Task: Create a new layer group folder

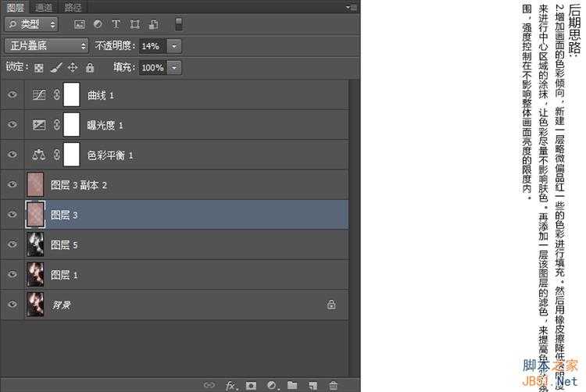Action: click(x=292, y=385)
